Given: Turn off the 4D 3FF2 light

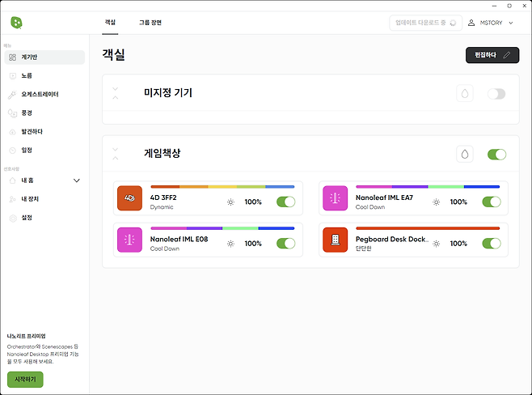Looking at the screenshot, I should [285, 202].
